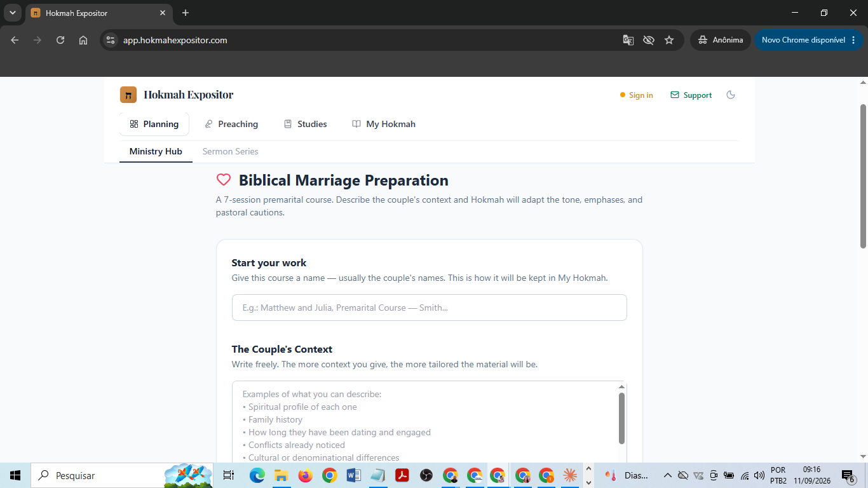Open the My Hokmah tab

click(384, 124)
